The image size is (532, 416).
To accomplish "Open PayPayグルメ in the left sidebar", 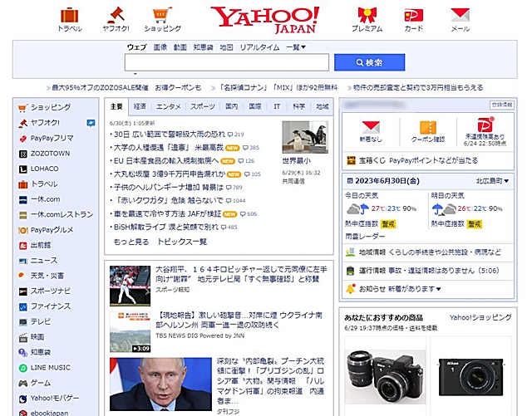I will (x=52, y=230).
